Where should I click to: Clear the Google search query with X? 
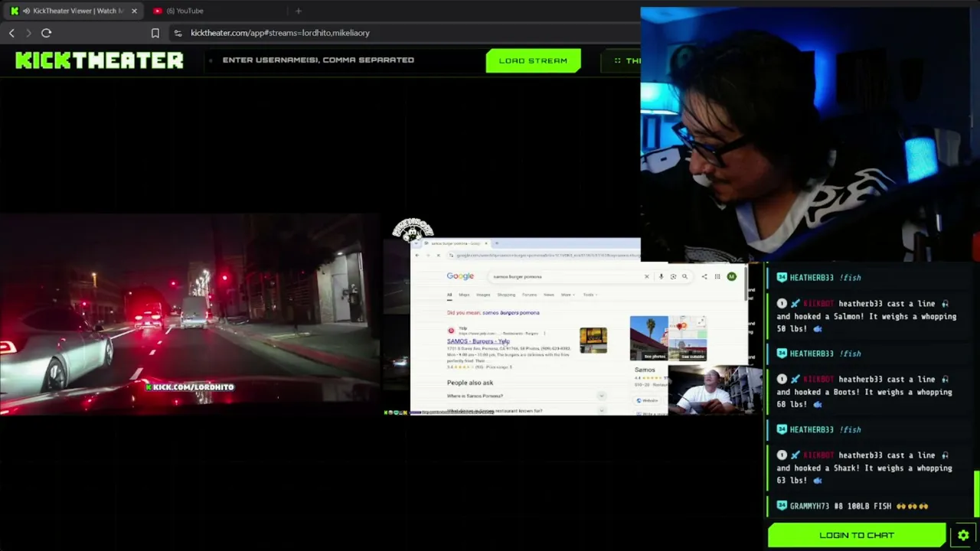[646, 276]
